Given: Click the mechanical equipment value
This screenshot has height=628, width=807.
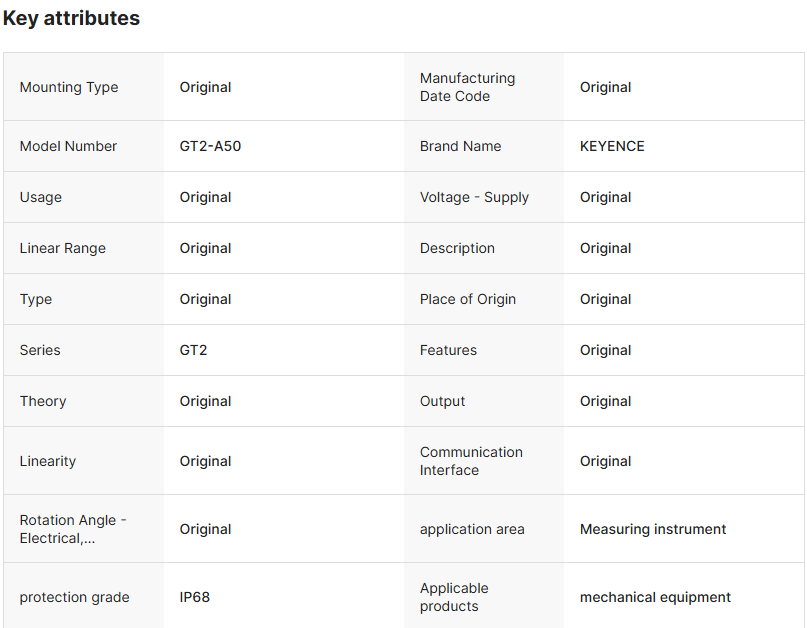Looking at the screenshot, I should click(655, 597).
